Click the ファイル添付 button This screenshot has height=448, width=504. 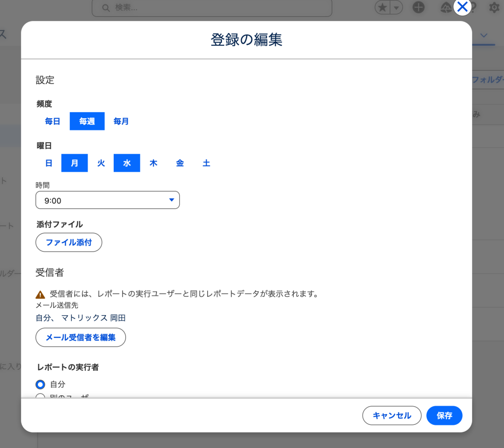coord(69,242)
